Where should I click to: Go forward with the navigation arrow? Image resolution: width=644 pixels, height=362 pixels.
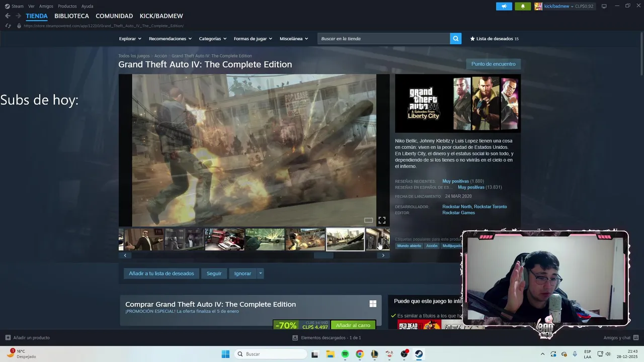tap(18, 16)
